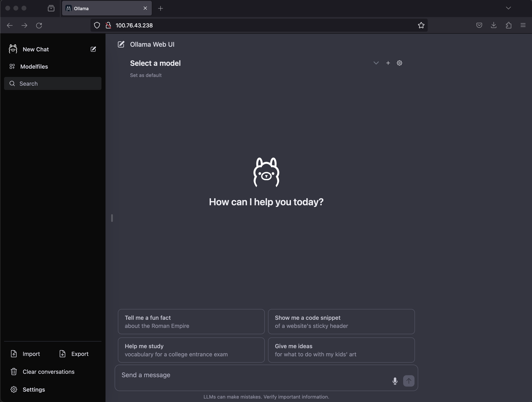Open the extensions puzzle icon
532x402 pixels.
click(508, 25)
